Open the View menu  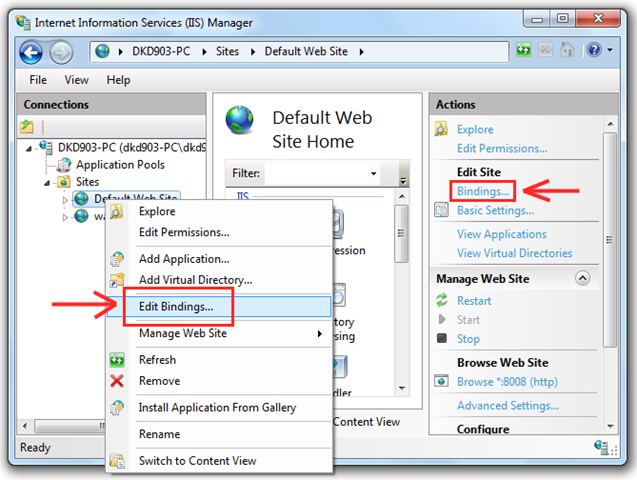pyautogui.click(x=77, y=80)
